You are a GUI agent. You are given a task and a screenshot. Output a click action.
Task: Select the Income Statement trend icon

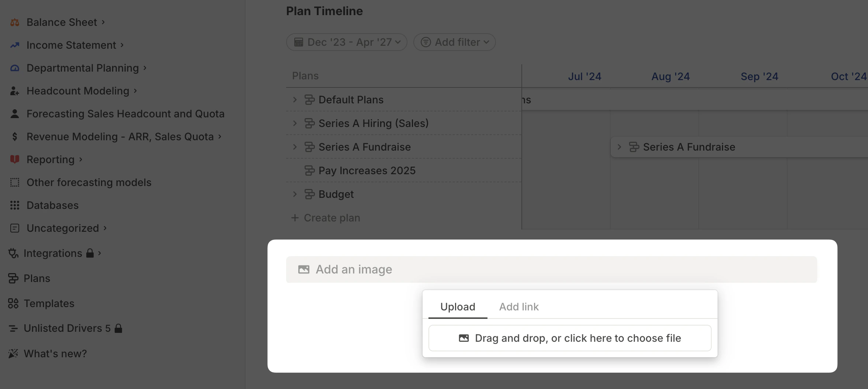point(14,45)
